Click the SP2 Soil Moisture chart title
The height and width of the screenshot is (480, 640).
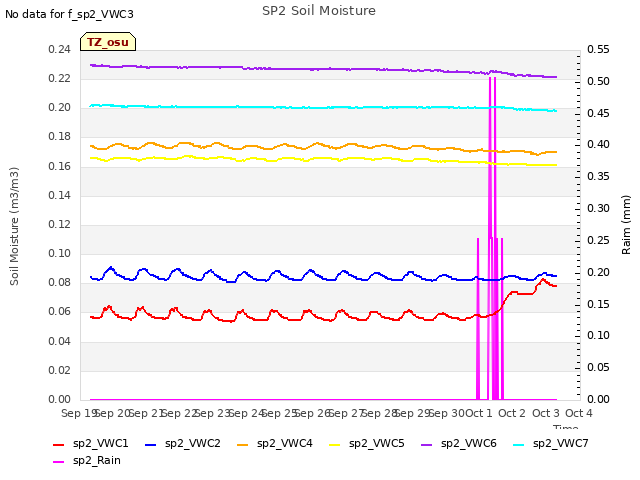tap(319, 11)
